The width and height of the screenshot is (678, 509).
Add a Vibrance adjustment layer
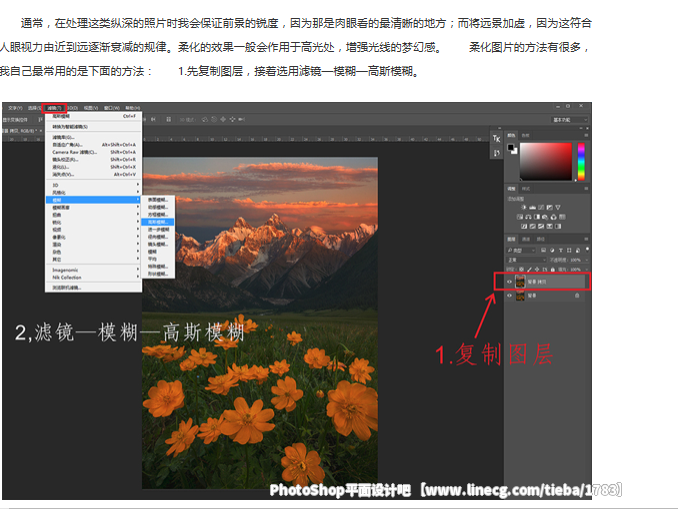pyautogui.click(x=558, y=208)
